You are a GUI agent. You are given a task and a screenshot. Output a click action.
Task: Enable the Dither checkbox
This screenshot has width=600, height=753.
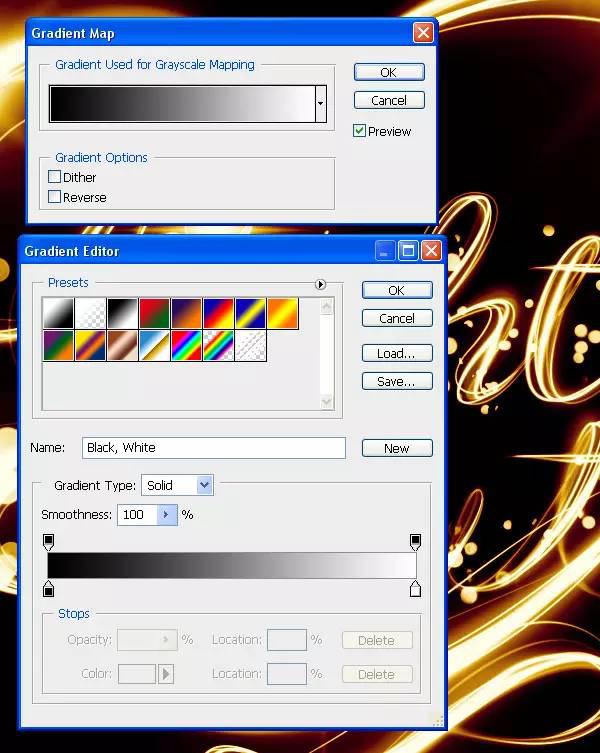click(x=55, y=177)
